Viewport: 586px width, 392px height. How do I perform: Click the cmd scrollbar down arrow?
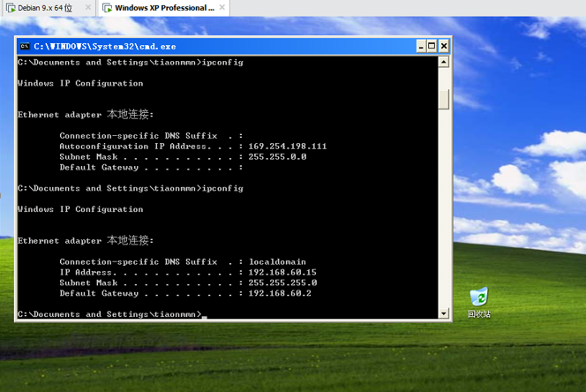[444, 313]
